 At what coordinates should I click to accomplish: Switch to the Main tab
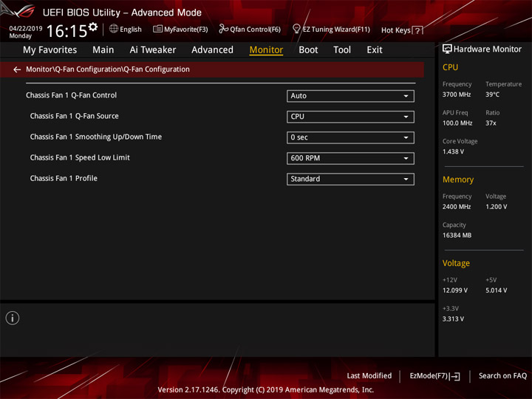click(x=103, y=50)
